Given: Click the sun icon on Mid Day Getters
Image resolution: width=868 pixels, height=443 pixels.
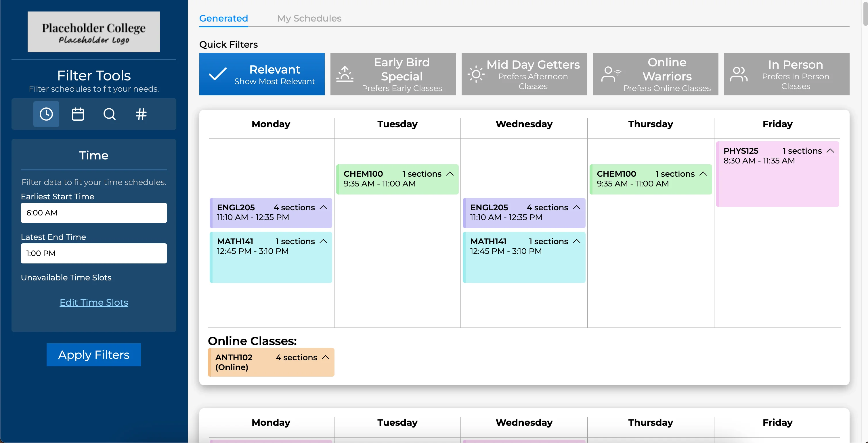Looking at the screenshot, I should pyautogui.click(x=476, y=74).
